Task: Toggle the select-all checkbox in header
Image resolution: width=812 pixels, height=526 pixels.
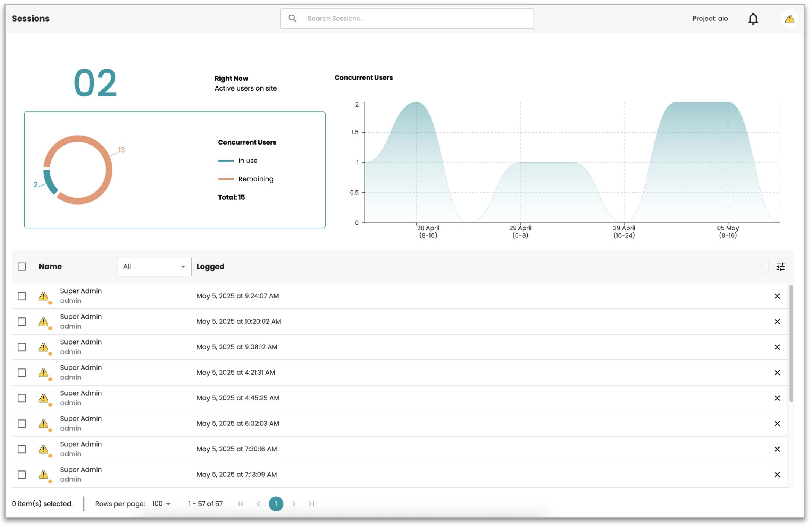Action: (x=22, y=267)
